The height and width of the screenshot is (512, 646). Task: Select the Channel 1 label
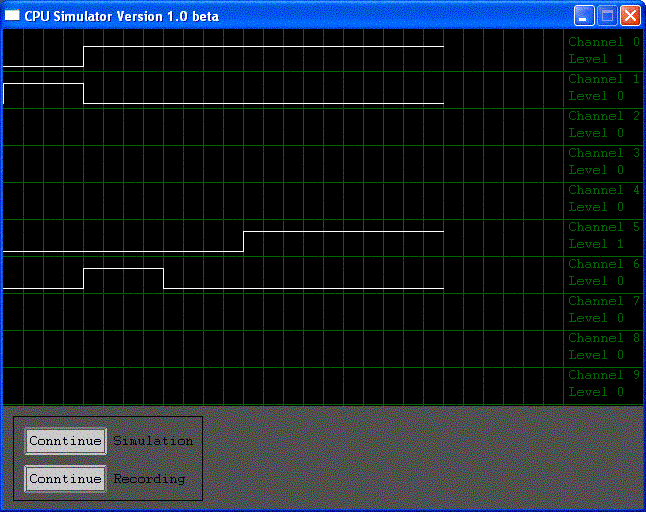[x=604, y=79]
